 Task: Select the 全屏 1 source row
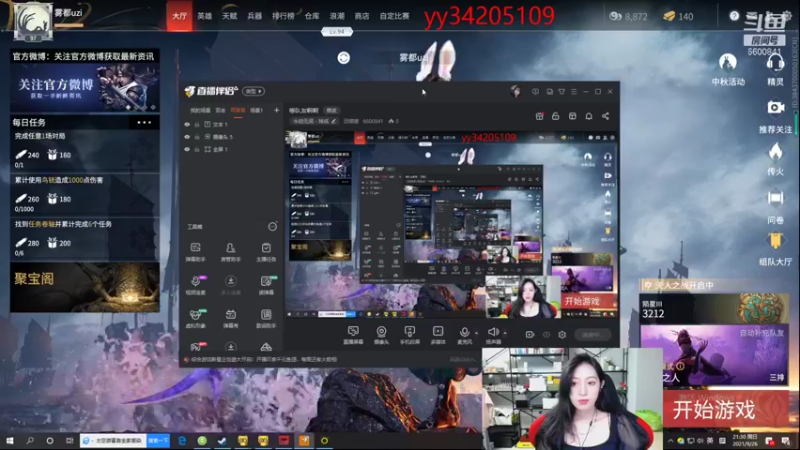click(x=231, y=149)
